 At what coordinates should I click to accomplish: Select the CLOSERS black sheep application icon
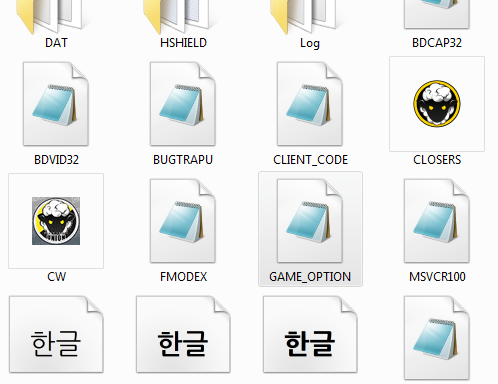tap(437, 104)
